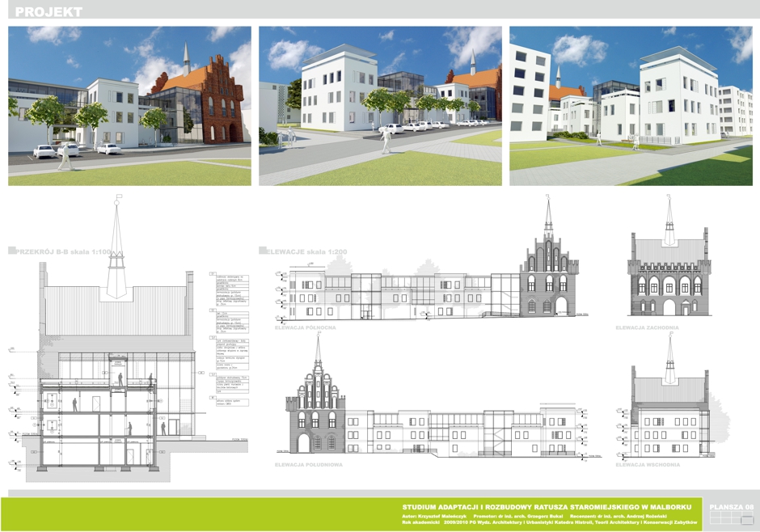The width and height of the screenshot is (760, 532).
Task: Click the square marker beside ELEWACJE heading
Action: coord(271,252)
